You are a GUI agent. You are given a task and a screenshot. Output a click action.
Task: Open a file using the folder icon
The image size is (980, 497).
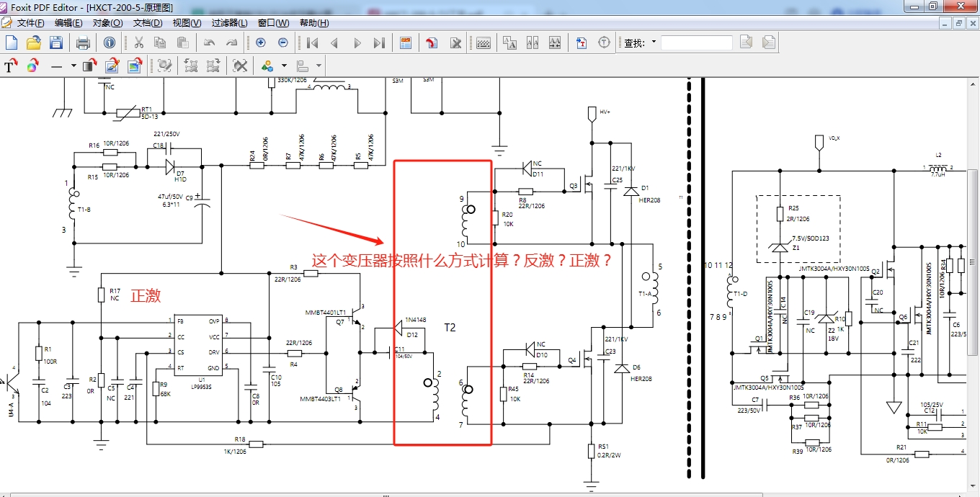(x=33, y=43)
